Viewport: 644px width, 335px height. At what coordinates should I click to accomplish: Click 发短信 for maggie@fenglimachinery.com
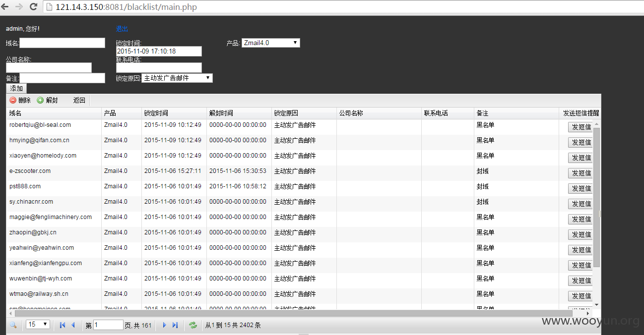click(580, 219)
